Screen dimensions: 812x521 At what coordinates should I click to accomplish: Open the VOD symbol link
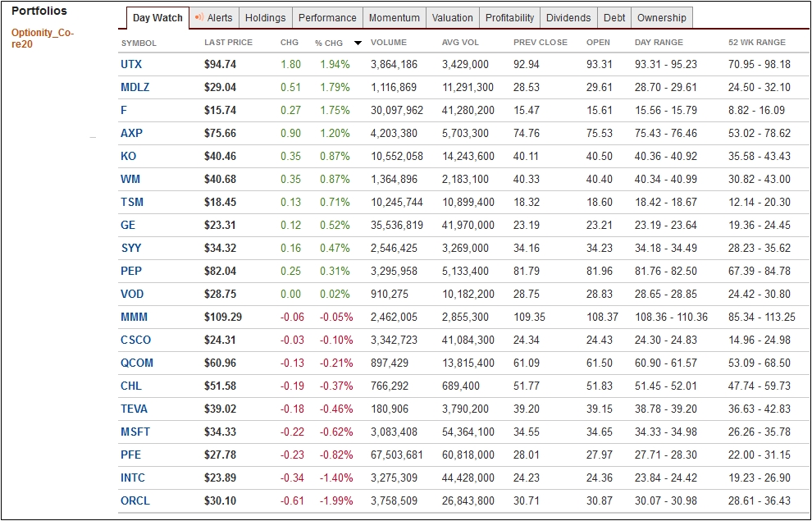[x=132, y=295]
